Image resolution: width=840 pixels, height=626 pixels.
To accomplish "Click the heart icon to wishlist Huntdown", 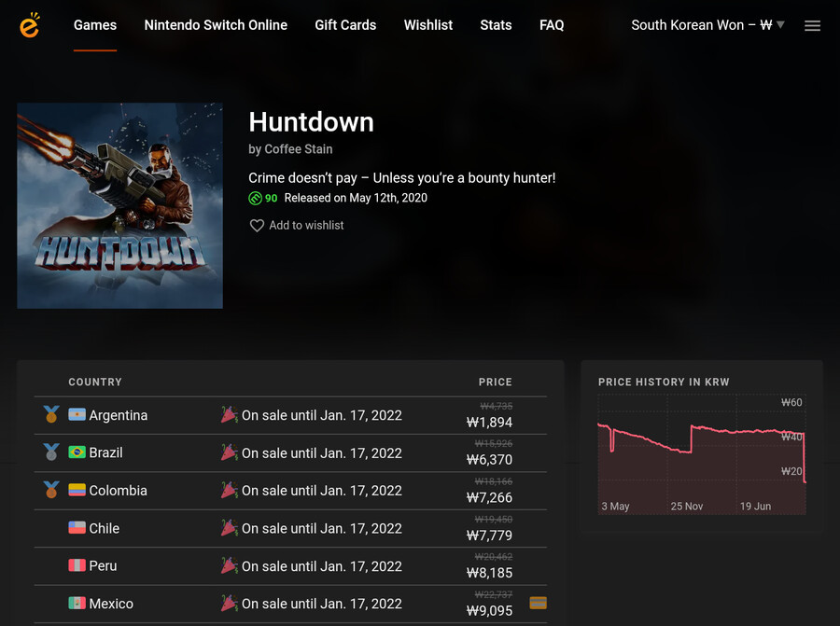I will pos(257,226).
